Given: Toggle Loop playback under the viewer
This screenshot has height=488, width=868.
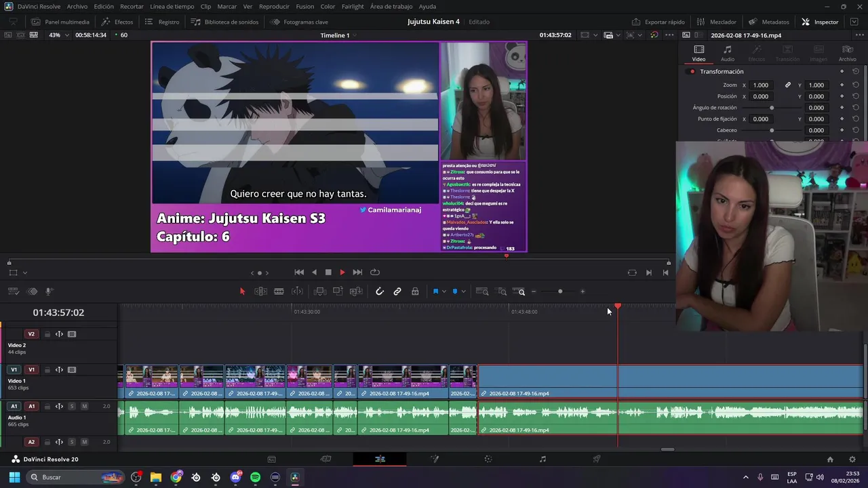Looking at the screenshot, I should [x=374, y=272].
